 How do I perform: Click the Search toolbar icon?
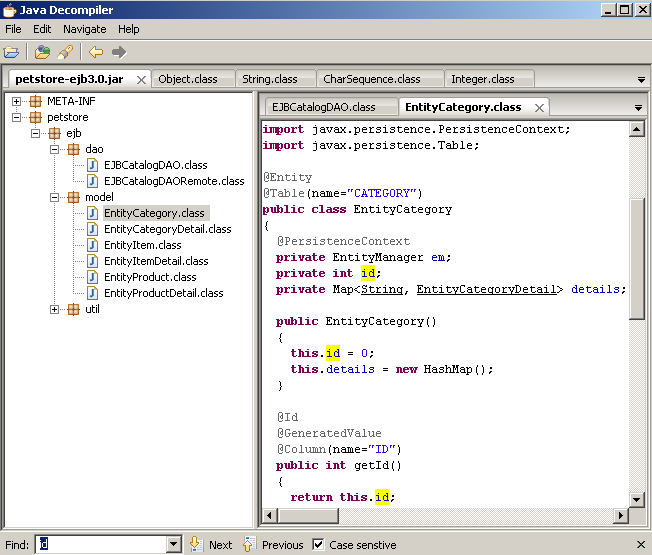point(65,52)
